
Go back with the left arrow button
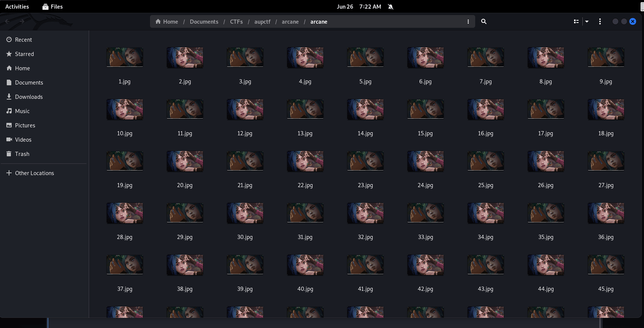pyautogui.click(x=8, y=21)
